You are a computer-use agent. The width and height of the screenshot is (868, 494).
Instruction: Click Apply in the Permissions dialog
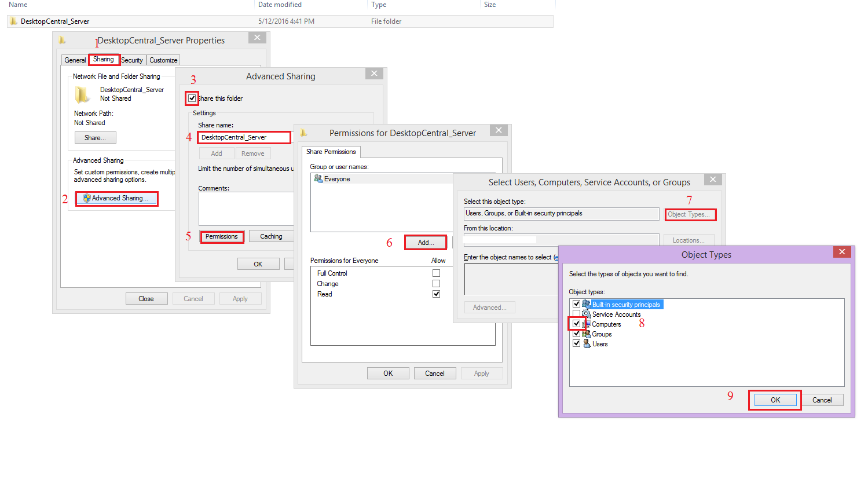point(482,374)
